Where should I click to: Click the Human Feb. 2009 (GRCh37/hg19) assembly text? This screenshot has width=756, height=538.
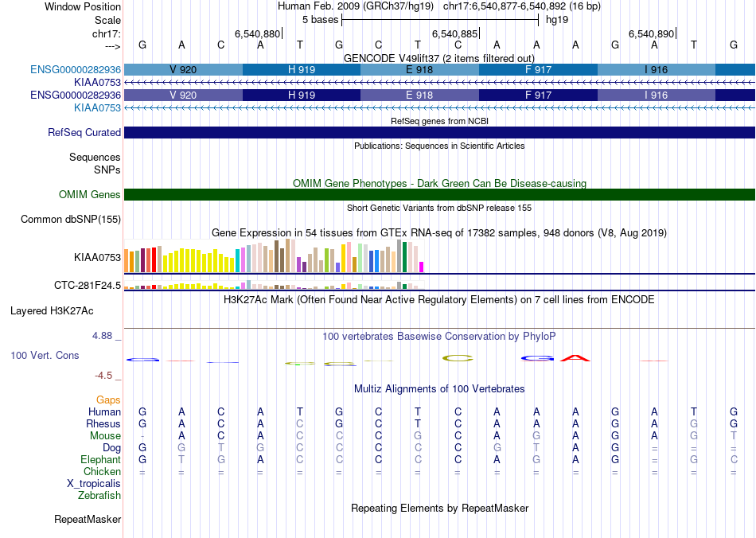(356, 6)
